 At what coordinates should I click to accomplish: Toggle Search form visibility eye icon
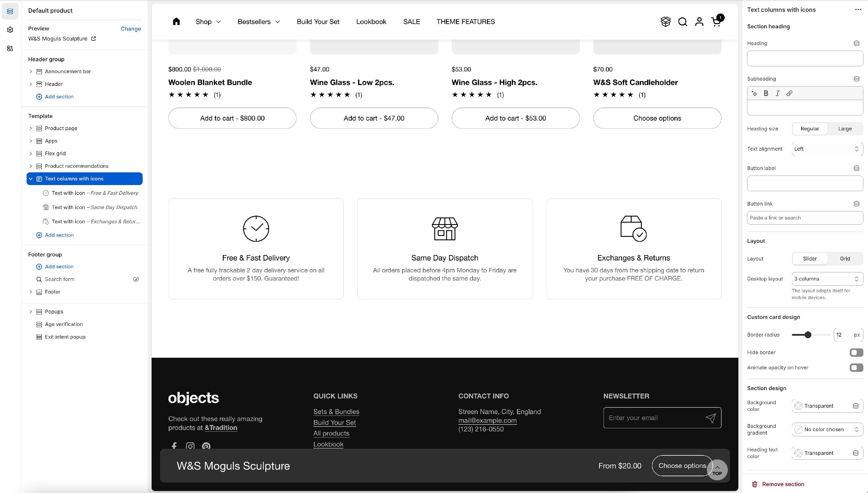(136, 279)
